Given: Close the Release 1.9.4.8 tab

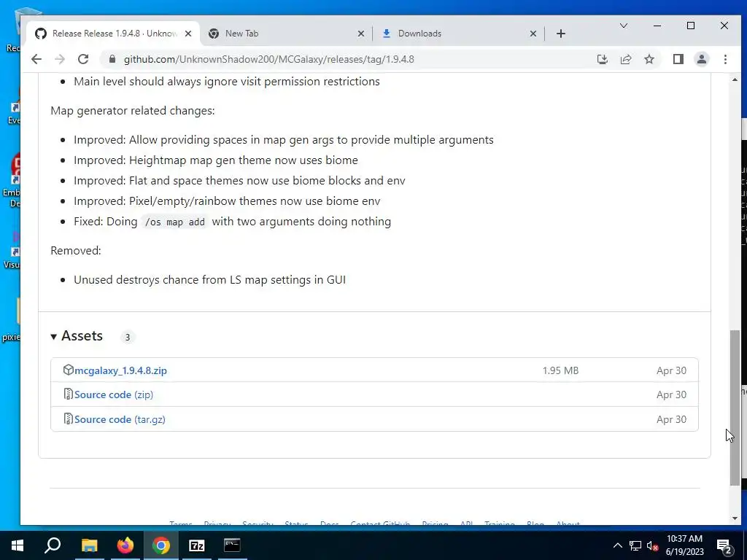Looking at the screenshot, I should (x=188, y=34).
